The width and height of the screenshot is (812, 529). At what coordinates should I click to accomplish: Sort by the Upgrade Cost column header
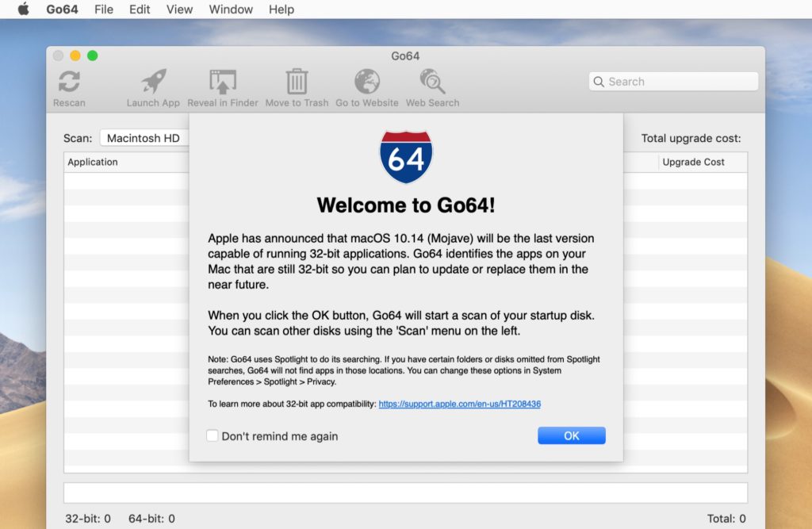tap(693, 162)
